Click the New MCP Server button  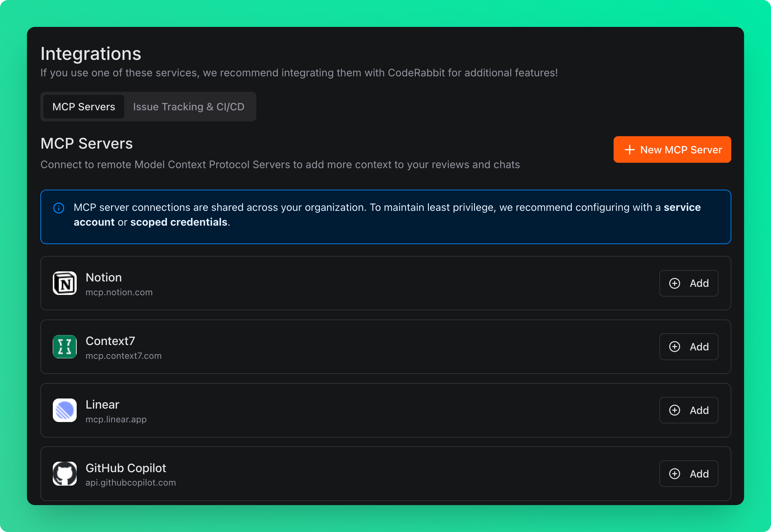pos(672,149)
